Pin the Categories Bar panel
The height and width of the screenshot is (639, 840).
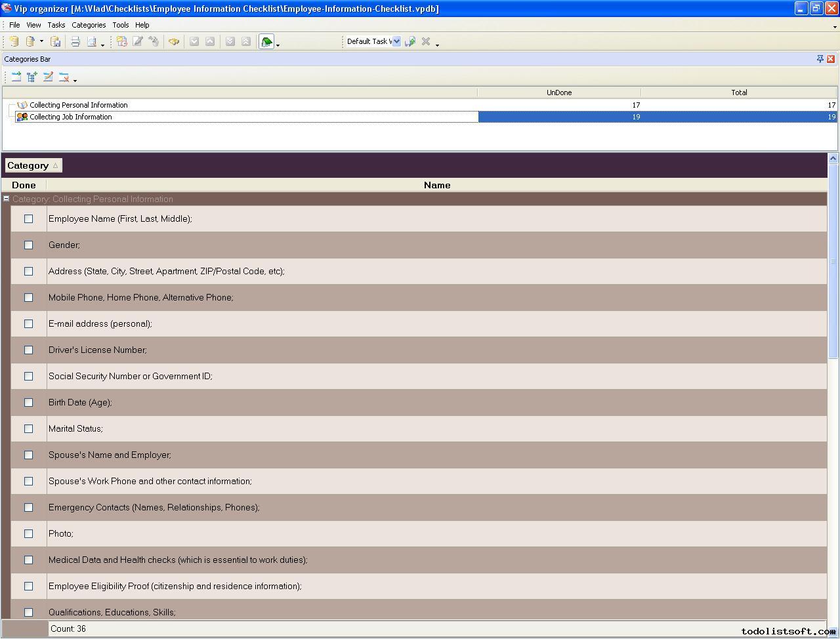coord(820,59)
